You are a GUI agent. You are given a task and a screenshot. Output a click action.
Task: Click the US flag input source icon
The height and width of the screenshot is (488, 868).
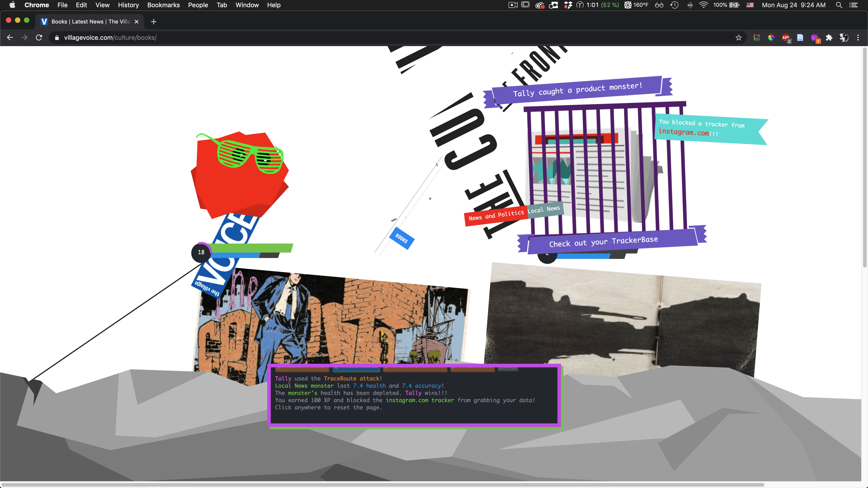(750, 5)
